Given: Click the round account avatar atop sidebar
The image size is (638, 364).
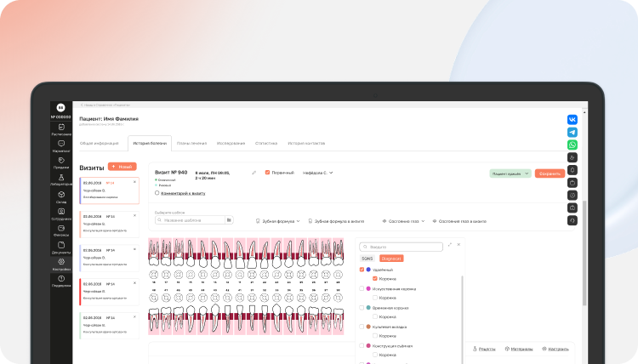Looking at the screenshot, I should (x=60, y=108).
